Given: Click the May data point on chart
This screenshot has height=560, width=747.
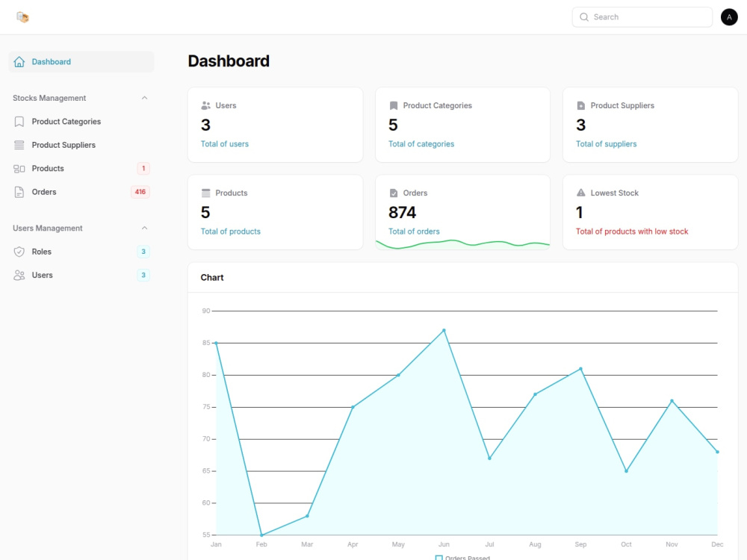Looking at the screenshot, I should coord(398,375).
